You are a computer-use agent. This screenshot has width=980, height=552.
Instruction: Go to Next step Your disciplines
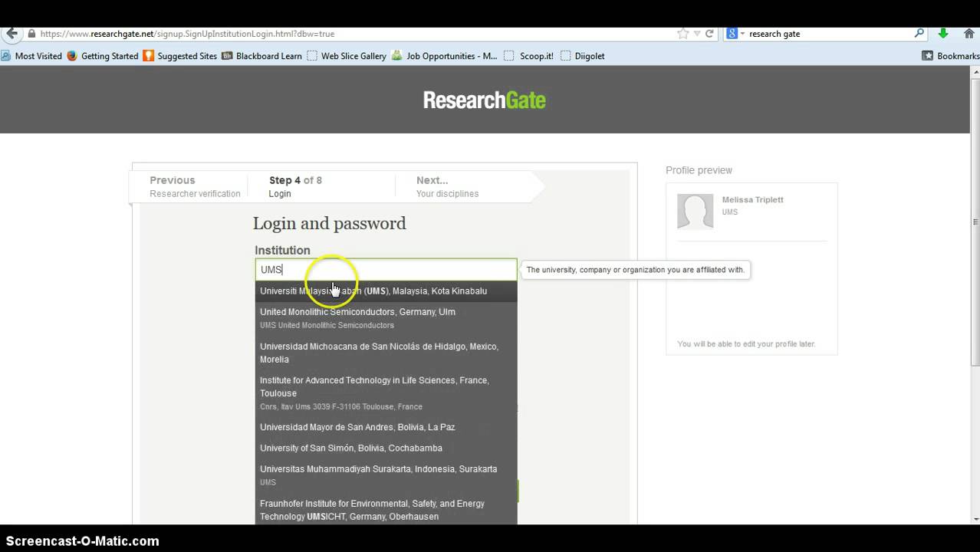(447, 186)
